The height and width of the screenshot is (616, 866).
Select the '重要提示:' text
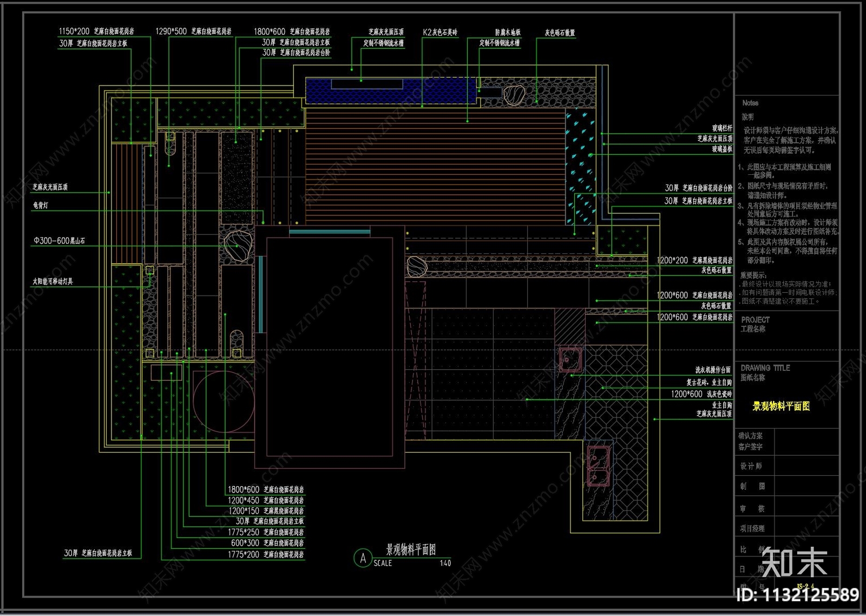click(x=753, y=275)
